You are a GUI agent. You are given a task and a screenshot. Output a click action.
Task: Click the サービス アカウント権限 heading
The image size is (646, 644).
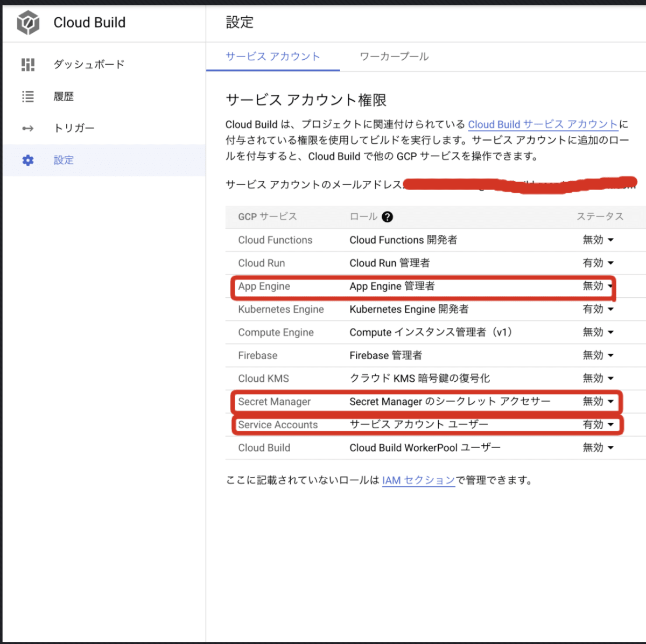pos(306,100)
